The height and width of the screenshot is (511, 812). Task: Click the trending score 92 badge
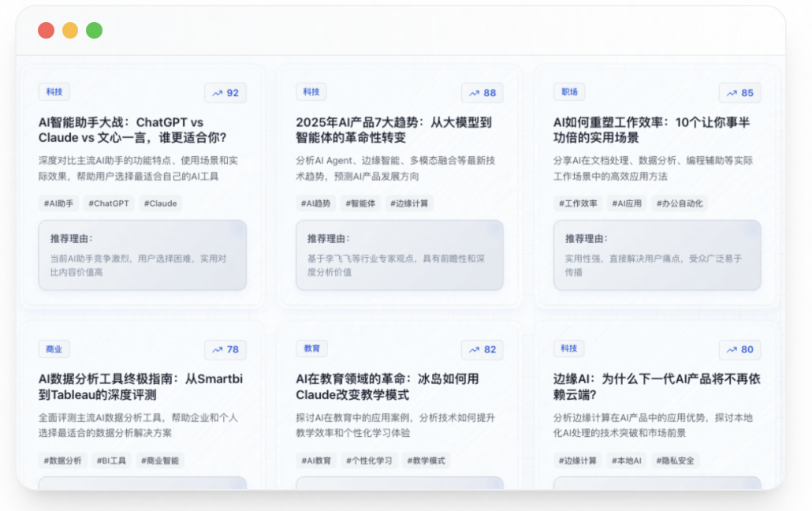click(x=225, y=93)
